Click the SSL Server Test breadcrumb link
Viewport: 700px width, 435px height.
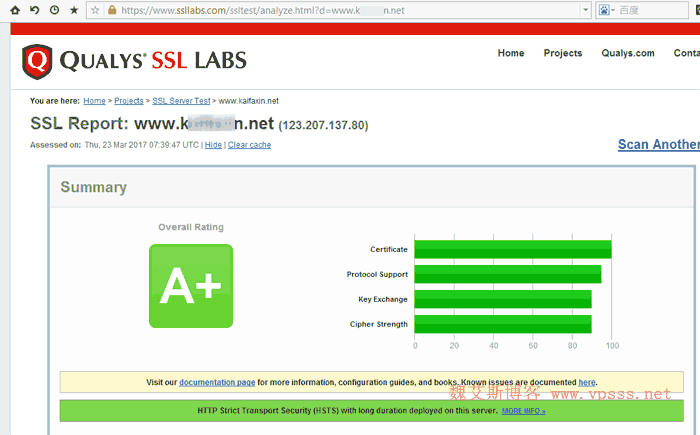click(180, 101)
